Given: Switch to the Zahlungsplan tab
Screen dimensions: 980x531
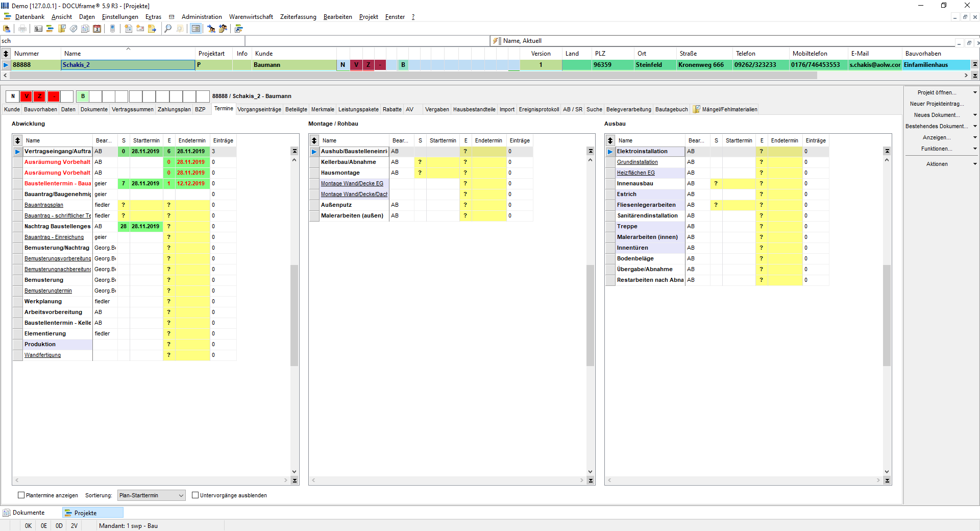Looking at the screenshot, I should 174,109.
